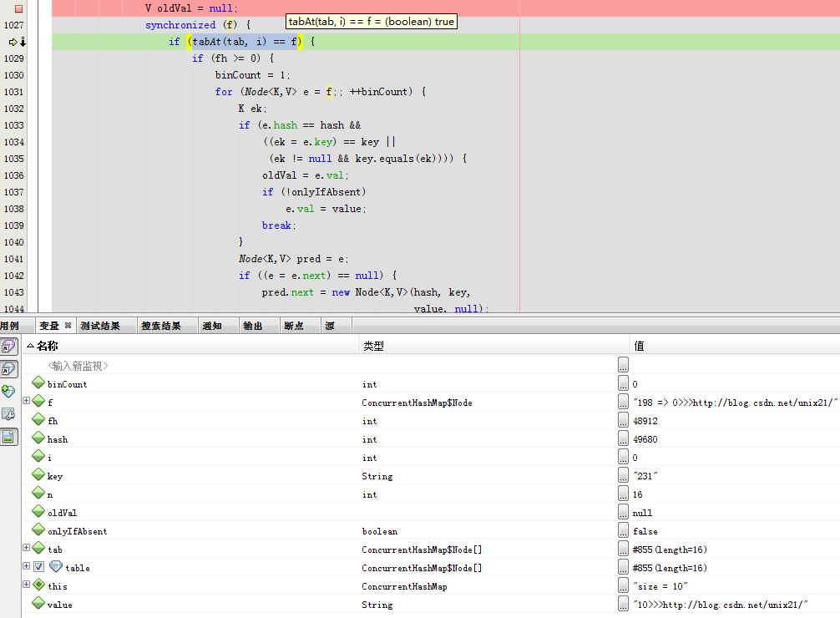This screenshot has height=618, width=840.
Task: Open value editor button for value row
Action: (623, 604)
